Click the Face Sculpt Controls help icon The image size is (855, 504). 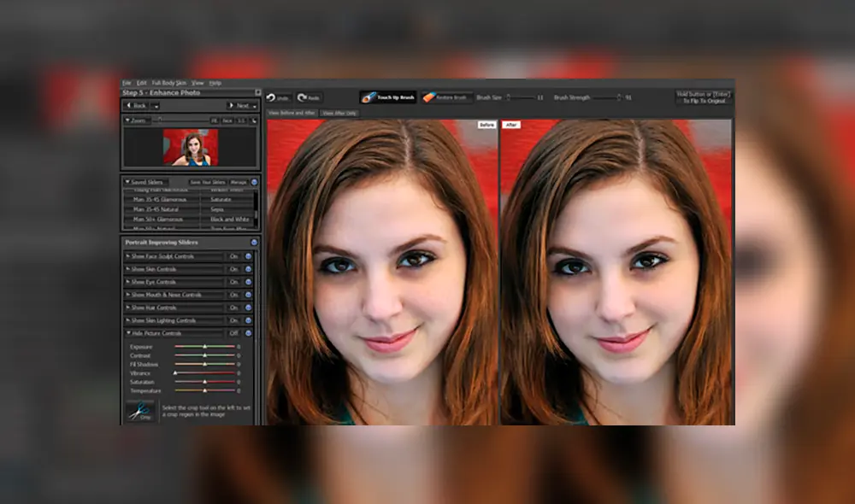click(x=248, y=256)
